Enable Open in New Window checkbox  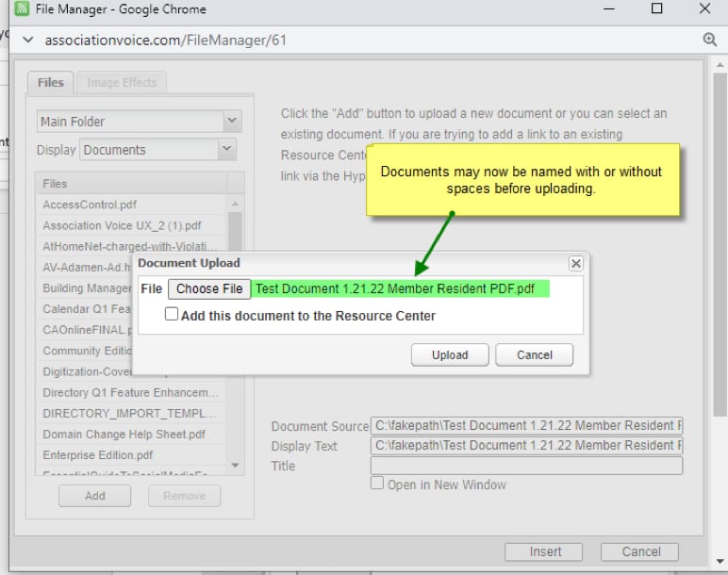377,484
